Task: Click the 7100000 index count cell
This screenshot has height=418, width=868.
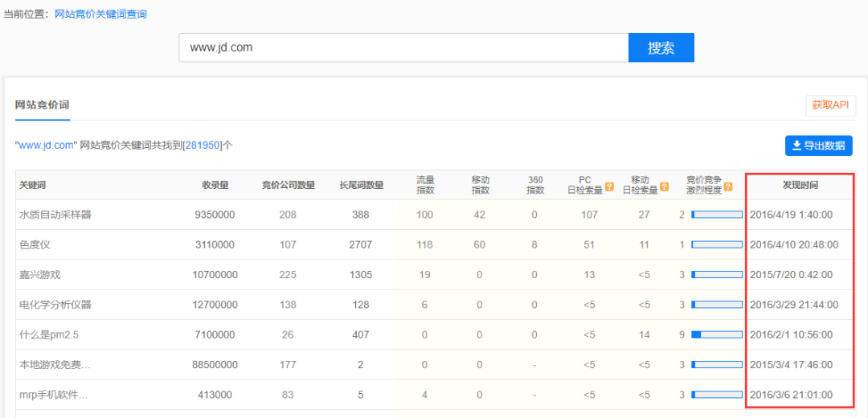Action: pos(215,334)
